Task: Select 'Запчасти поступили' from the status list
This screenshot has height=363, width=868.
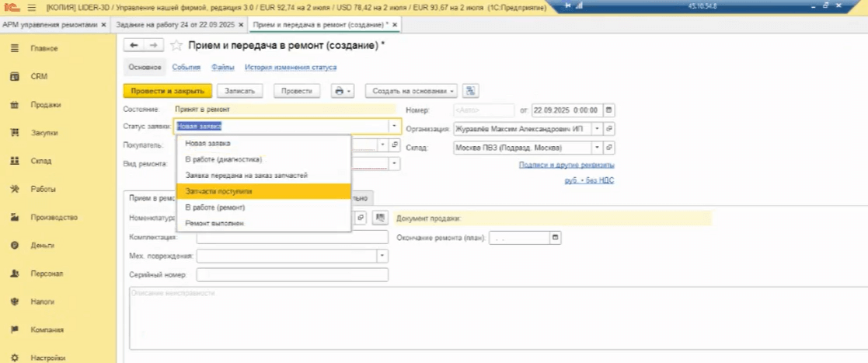Action: (218, 191)
